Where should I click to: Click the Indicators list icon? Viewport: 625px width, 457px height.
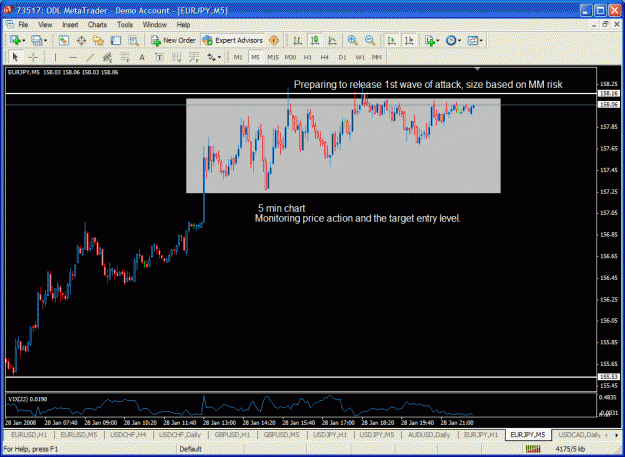tap(430, 40)
